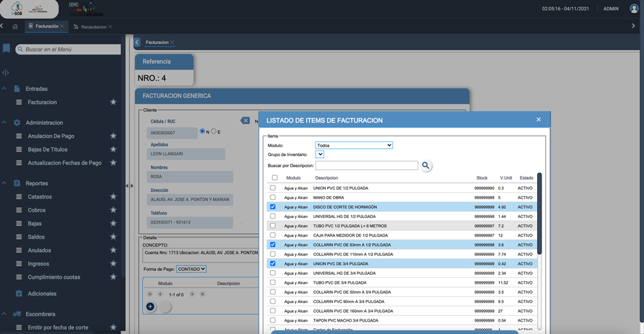
Task: Click the bookmark icon in left sidebar
Action: point(6,49)
